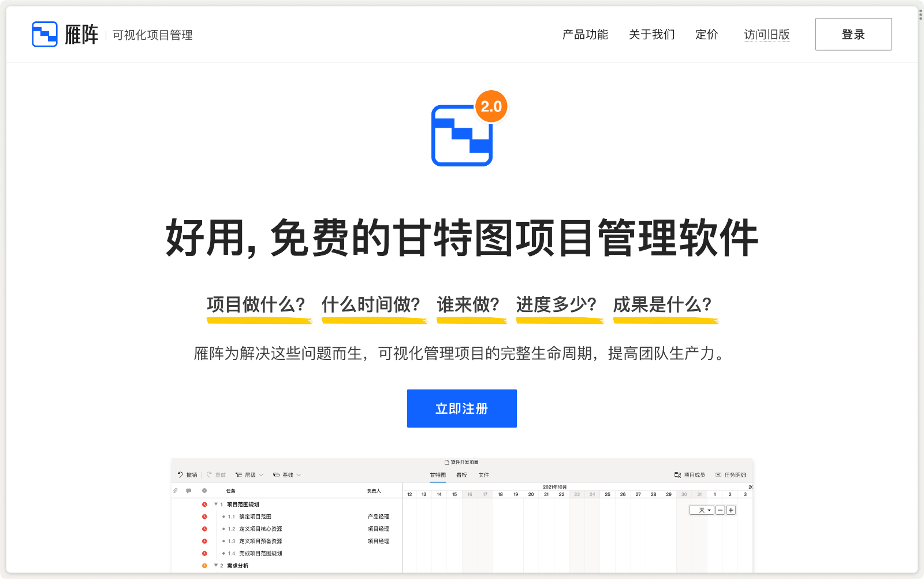The image size is (924, 579).
Task: Click the comment bubble column icon
Action: [x=188, y=491]
